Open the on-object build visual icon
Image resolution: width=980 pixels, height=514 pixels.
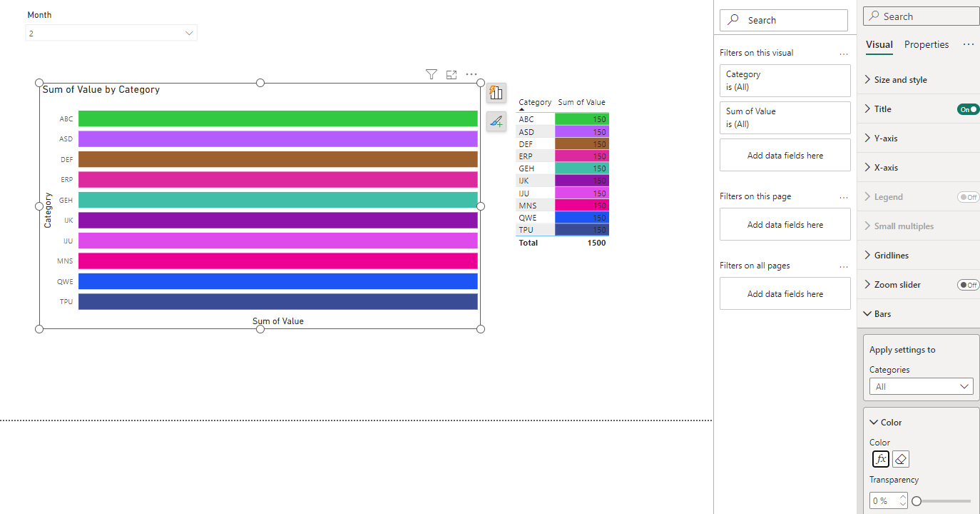496,93
